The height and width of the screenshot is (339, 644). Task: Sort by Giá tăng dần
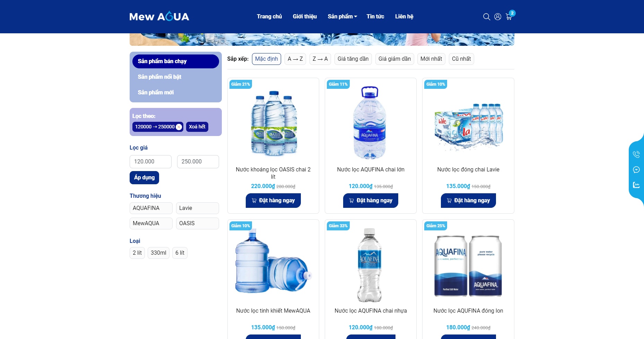pos(353,59)
